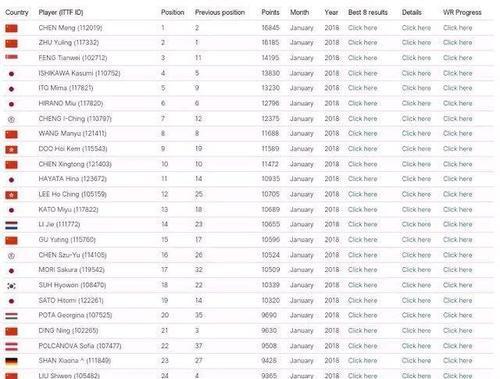Viewport: 500px width, 379px height.
Task: Click Netherlands flag beside LI Jie
Action: 11,226
